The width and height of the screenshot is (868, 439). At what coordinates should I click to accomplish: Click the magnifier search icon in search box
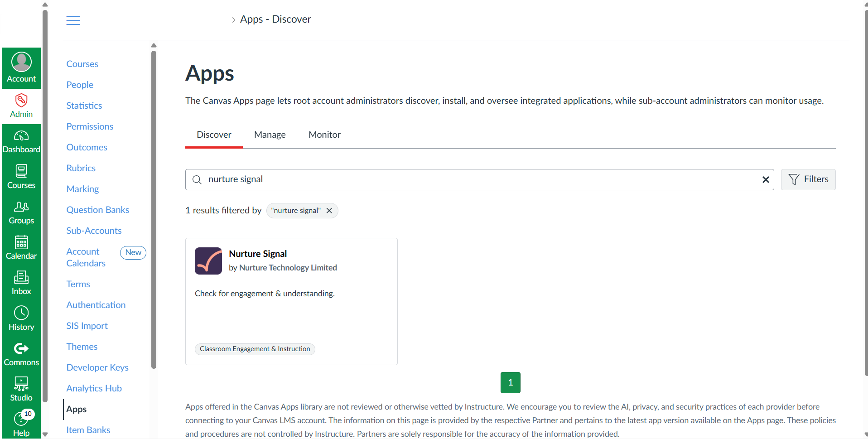[197, 179]
